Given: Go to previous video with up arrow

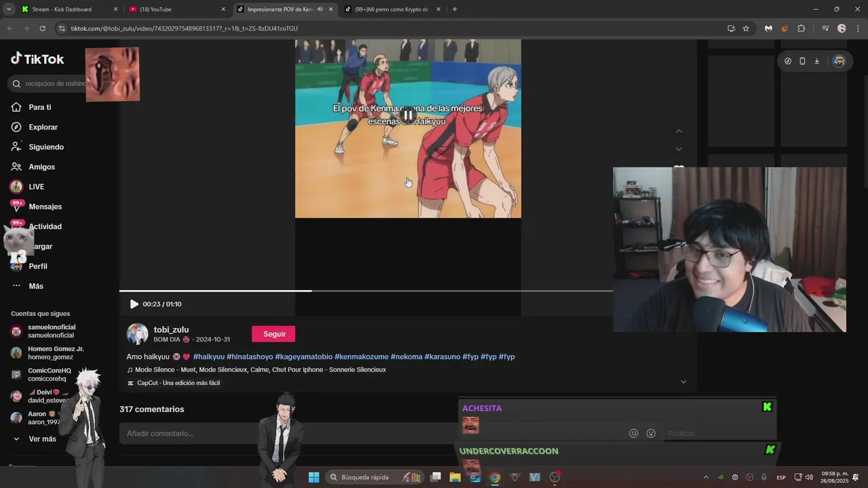Looking at the screenshot, I should tap(679, 131).
